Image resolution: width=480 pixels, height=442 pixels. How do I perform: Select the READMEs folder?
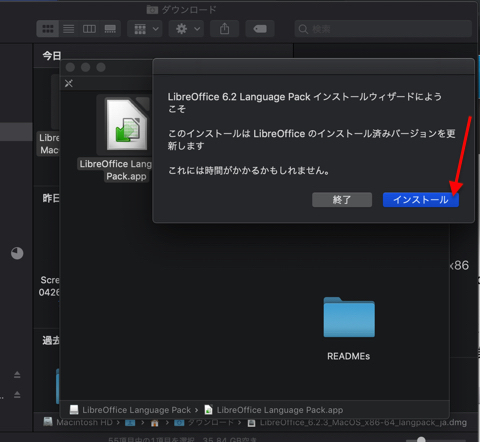(x=349, y=317)
